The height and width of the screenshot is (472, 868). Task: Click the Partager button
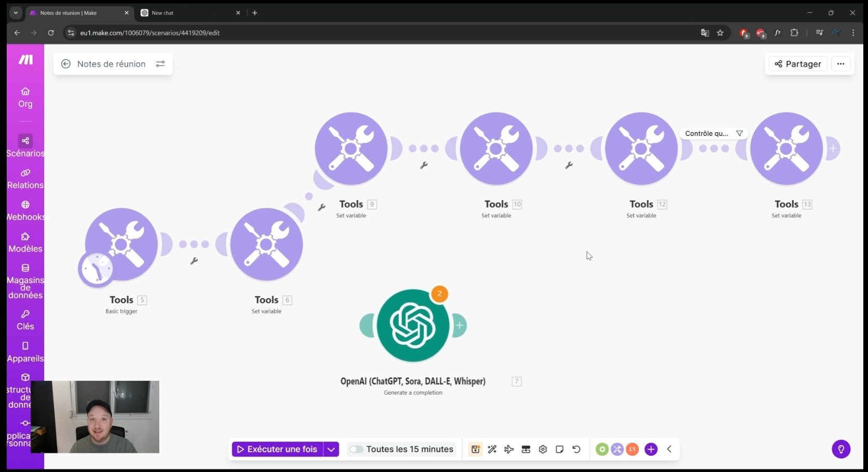(x=798, y=64)
